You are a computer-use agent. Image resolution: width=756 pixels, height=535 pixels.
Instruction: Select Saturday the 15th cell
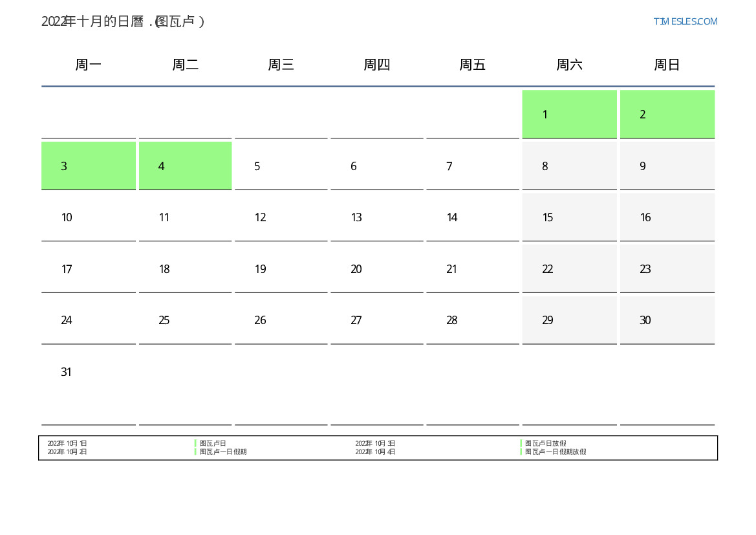click(569, 217)
